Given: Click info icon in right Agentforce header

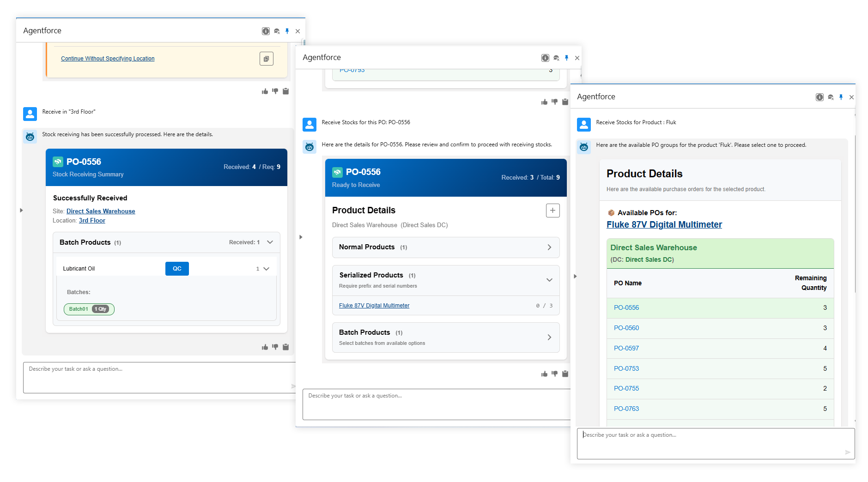Looking at the screenshot, I should click(819, 97).
